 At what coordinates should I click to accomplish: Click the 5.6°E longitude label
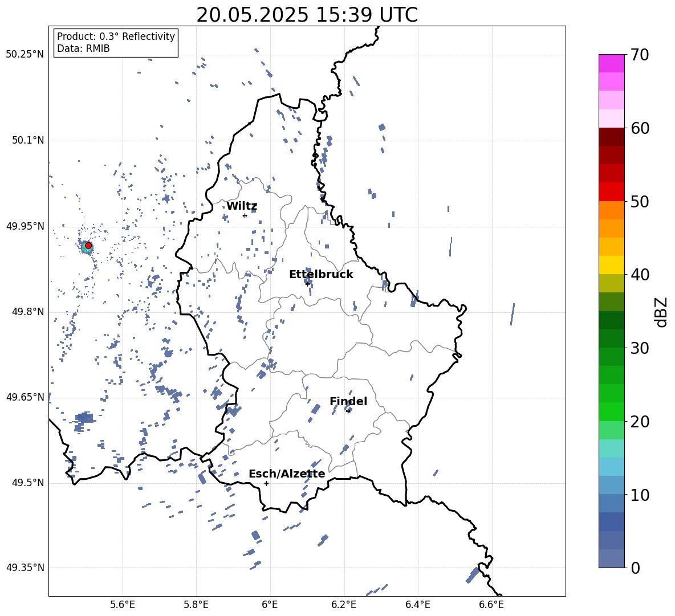coord(123,605)
